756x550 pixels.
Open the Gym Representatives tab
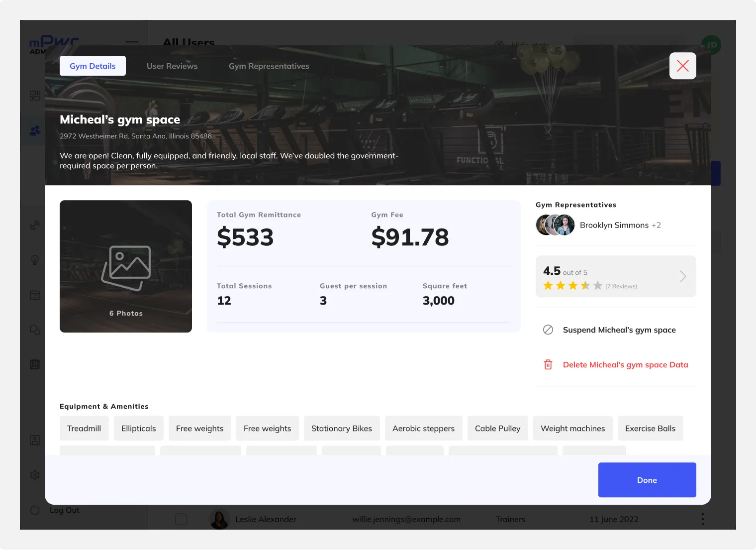point(269,66)
